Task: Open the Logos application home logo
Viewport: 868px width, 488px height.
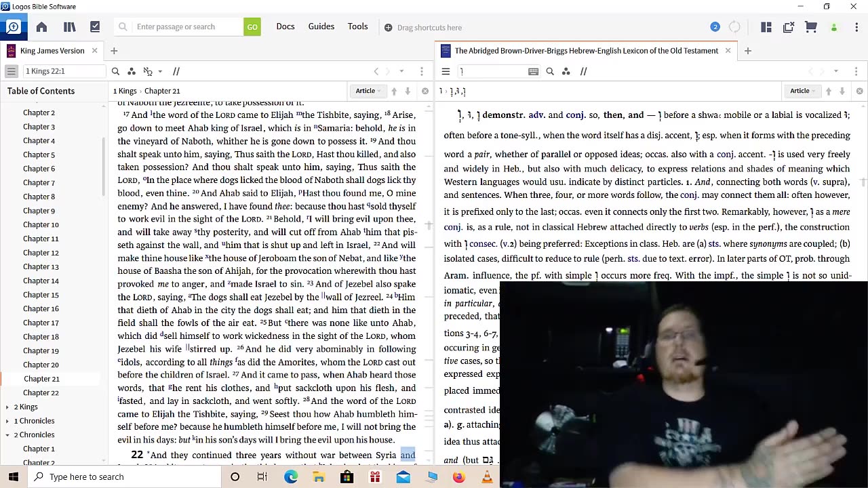Action: point(13,27)
